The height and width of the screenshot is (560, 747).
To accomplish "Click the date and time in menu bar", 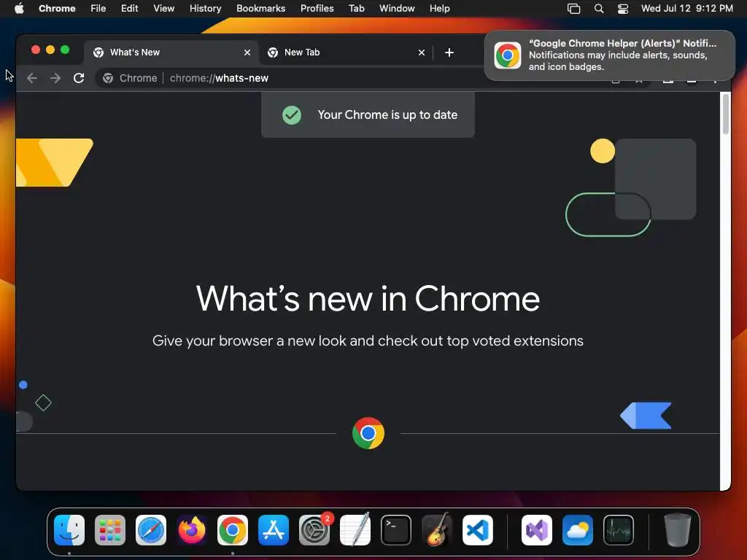I will (x=687, y=9).
